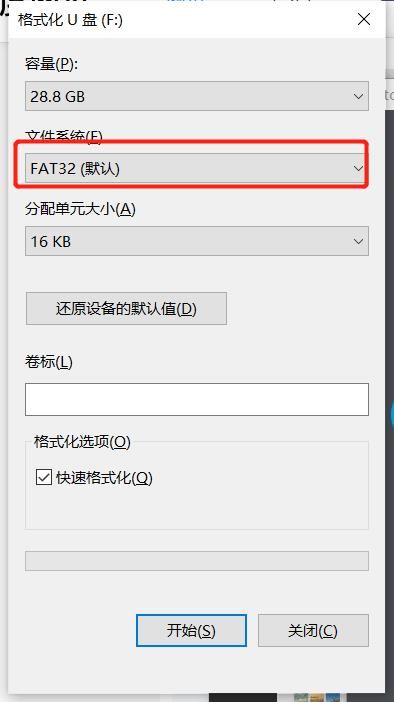Viewport: 394px width, 702px height.
Task: Click the 开始(S) start button
Action: pos(191,630)
